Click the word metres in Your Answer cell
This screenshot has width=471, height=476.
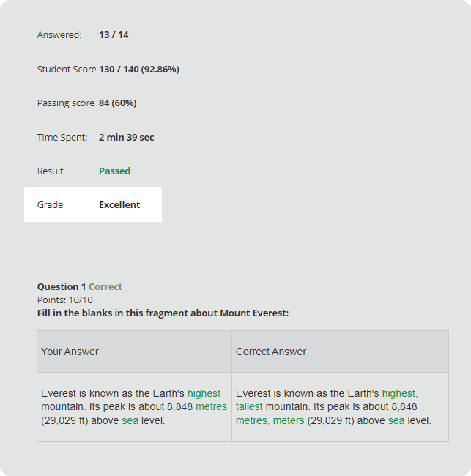211,407
